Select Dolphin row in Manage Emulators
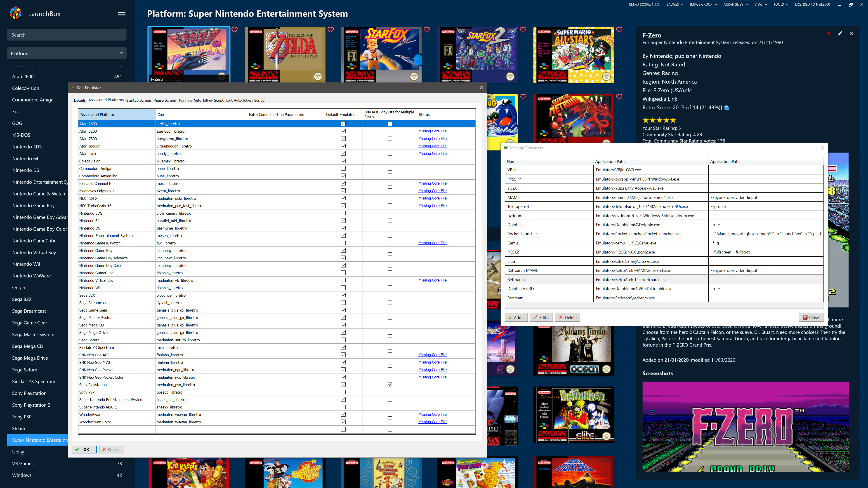Screen dimensions: 868x488 [664, 225]
